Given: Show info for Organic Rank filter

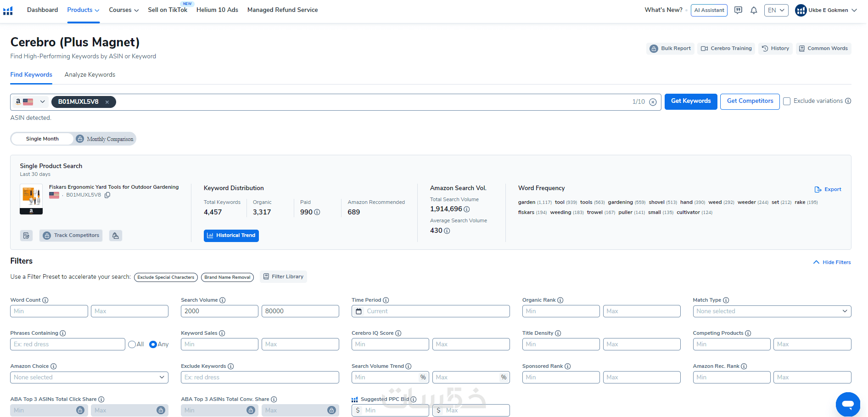Looking at the screenshot, I should tap(560, 300).
